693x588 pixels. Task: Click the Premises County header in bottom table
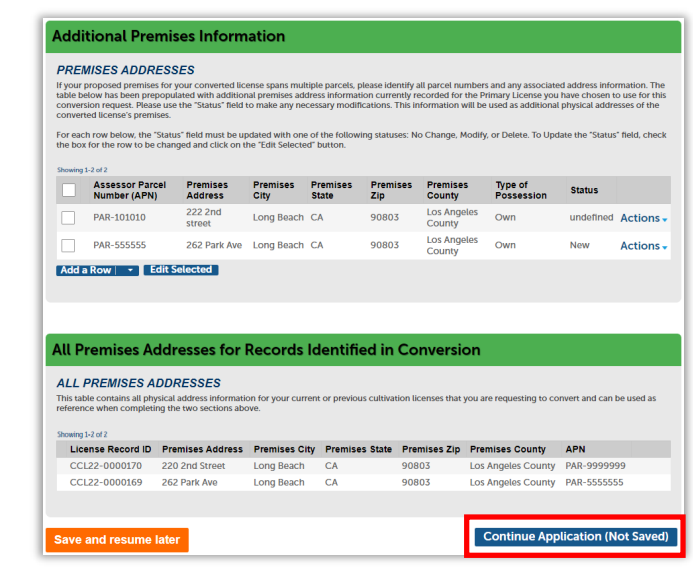coord(507,449)
